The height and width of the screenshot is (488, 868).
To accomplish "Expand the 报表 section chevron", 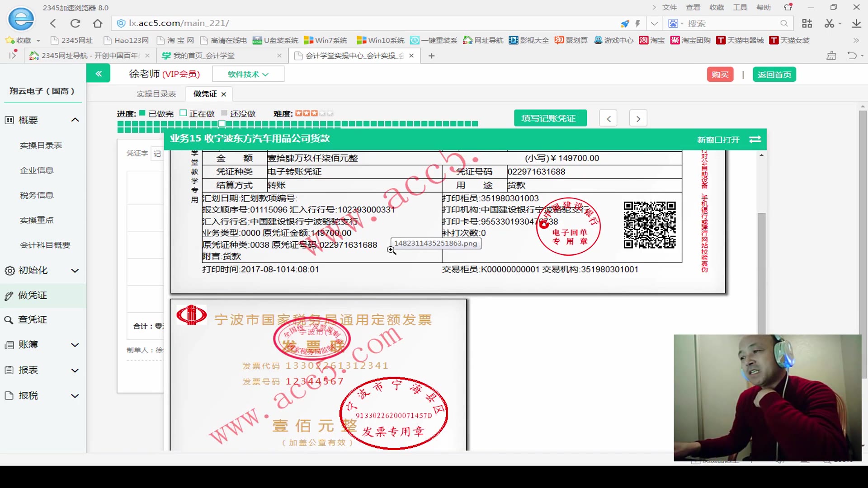I will [x=75, y=370].
